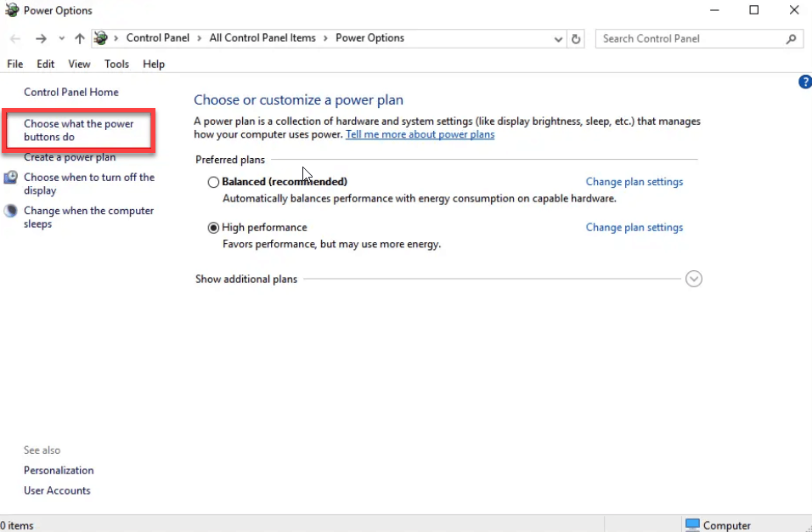Open dropdown arrow after All Control Panel Items
Image resolution: width=812 pixels, height=532 pixels.
click(x=325, y=38)
